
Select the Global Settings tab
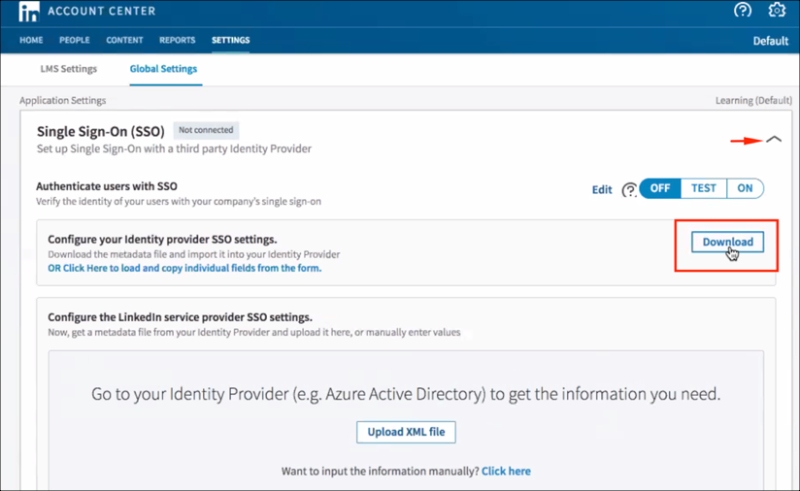tap(163, 69)
